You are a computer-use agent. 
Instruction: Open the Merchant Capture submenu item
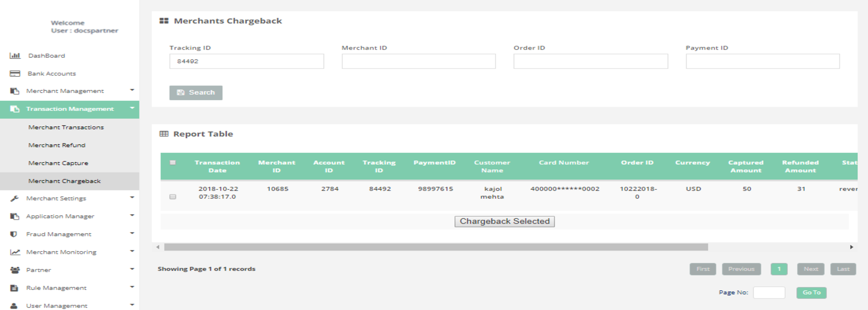click(x=58, y=163)
